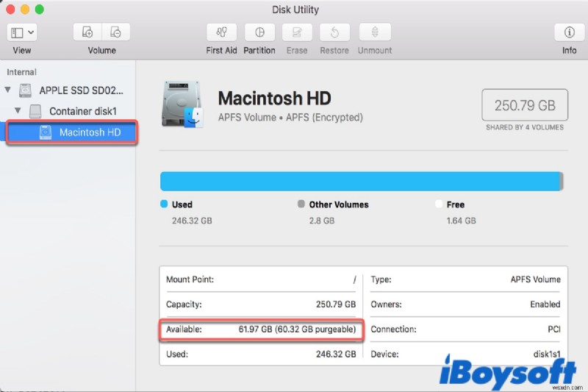Click the gray Other Volumes legend dot
The height and width of the screenshot is (392, 588).
point(301,204)
